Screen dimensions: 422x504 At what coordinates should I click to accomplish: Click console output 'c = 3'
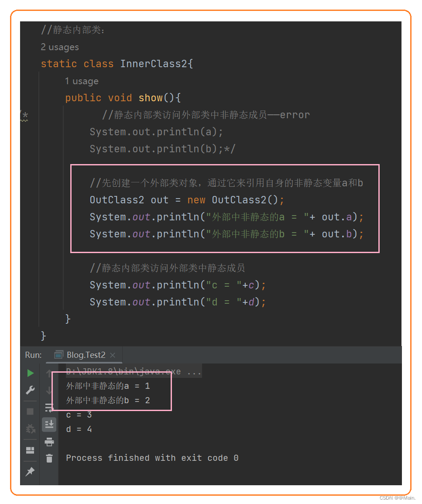79,415
